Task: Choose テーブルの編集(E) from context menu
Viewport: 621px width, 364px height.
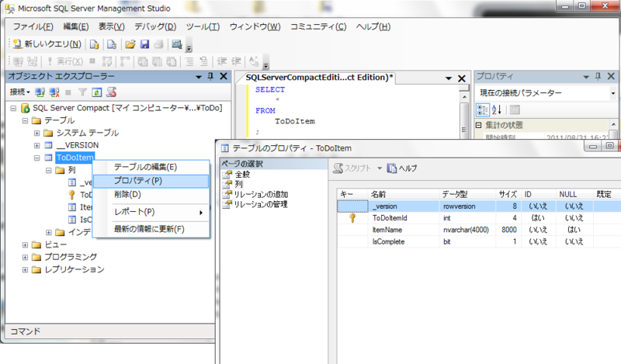Action: (x=151, y=167)
